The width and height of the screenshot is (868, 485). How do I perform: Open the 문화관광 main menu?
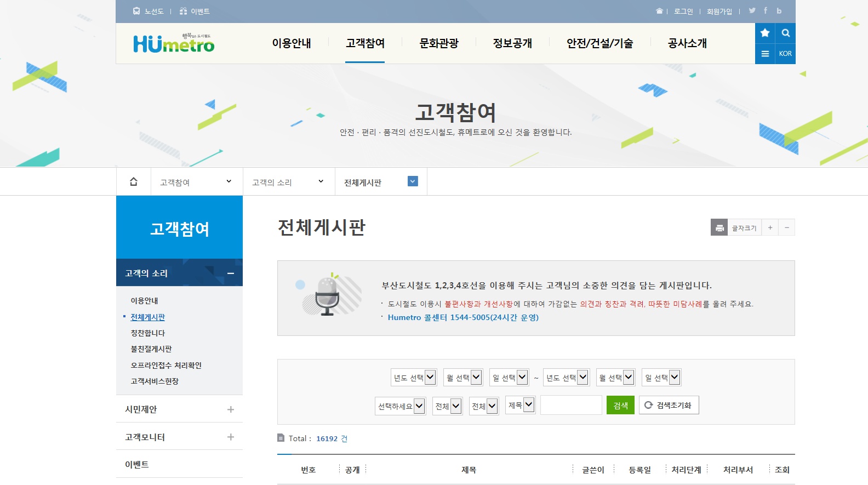[438, 43]
